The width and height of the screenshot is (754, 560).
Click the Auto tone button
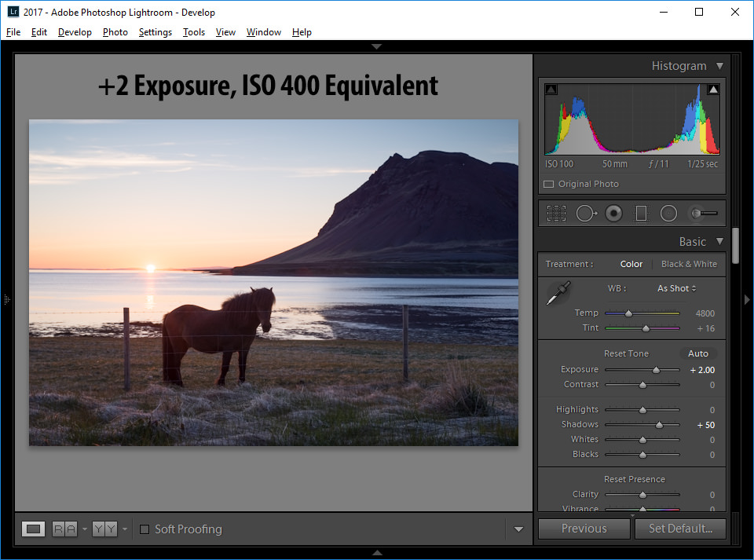click(x=697, y=353)
